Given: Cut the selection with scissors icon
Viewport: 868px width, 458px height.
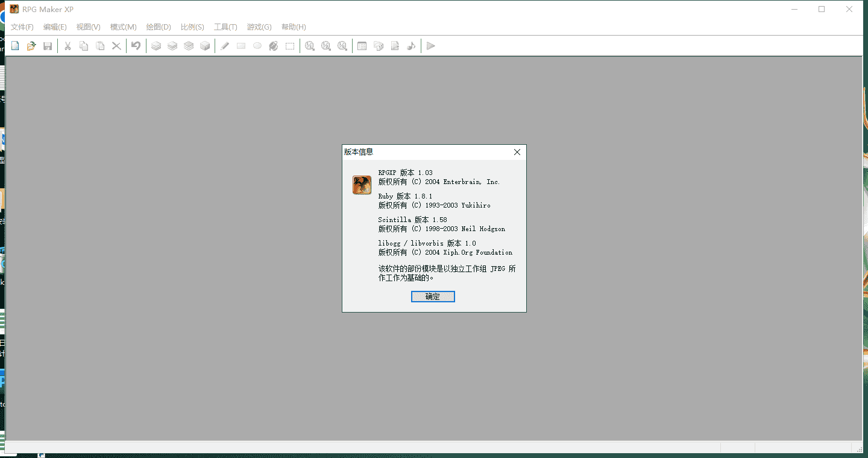Looking at the screenshot, I should (x=67, y=45).
